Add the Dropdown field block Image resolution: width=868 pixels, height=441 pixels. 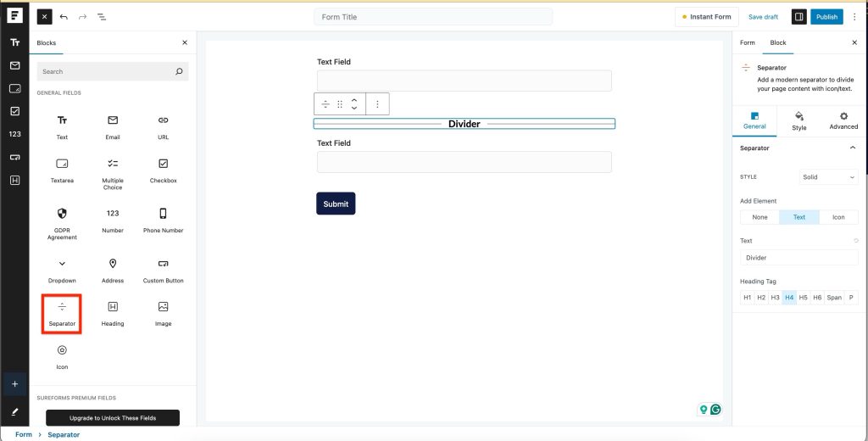pos(62,270)
